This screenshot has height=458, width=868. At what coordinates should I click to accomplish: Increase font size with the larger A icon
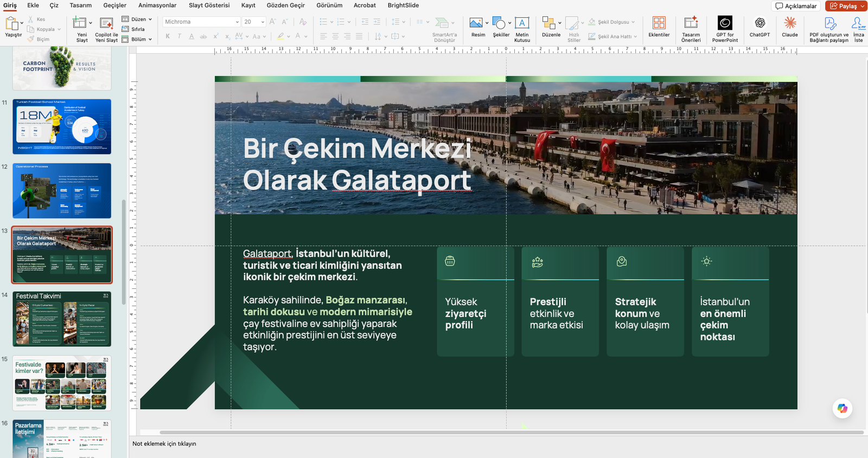(x=273, y=22)
